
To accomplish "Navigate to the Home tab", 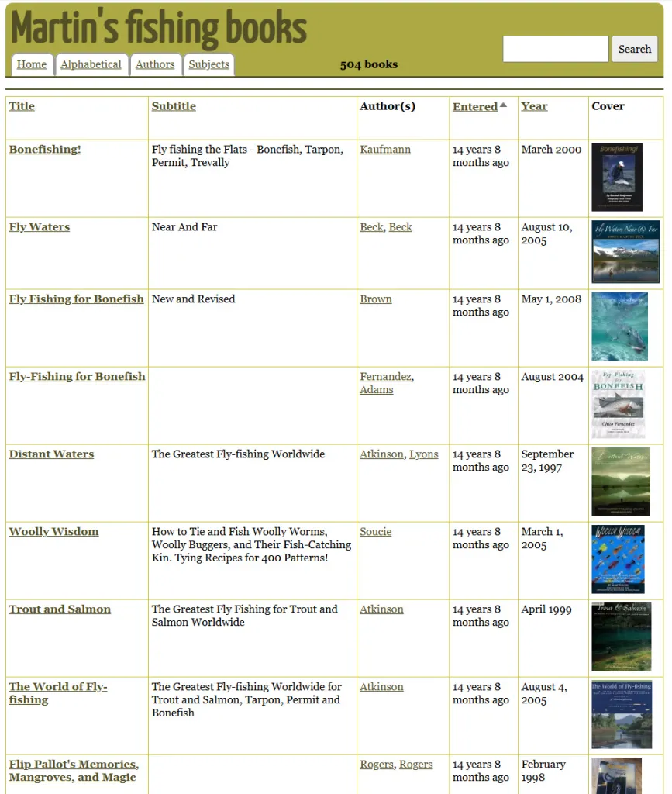I will (32, 64).
